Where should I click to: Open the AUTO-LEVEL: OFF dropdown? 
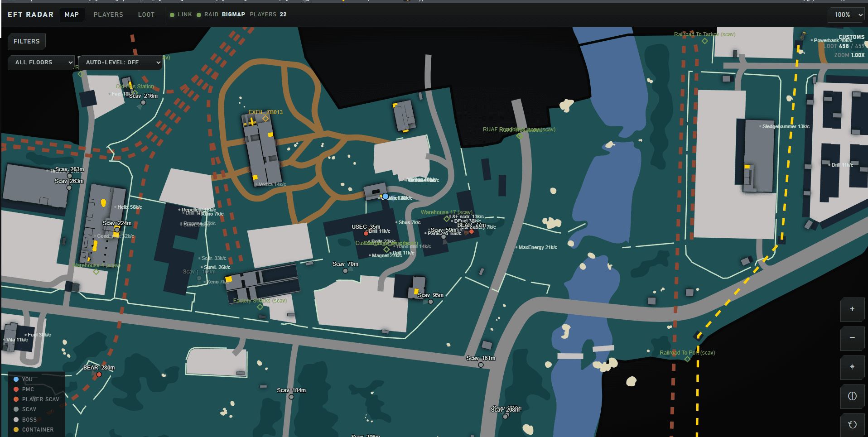click(x=121, y=62)
